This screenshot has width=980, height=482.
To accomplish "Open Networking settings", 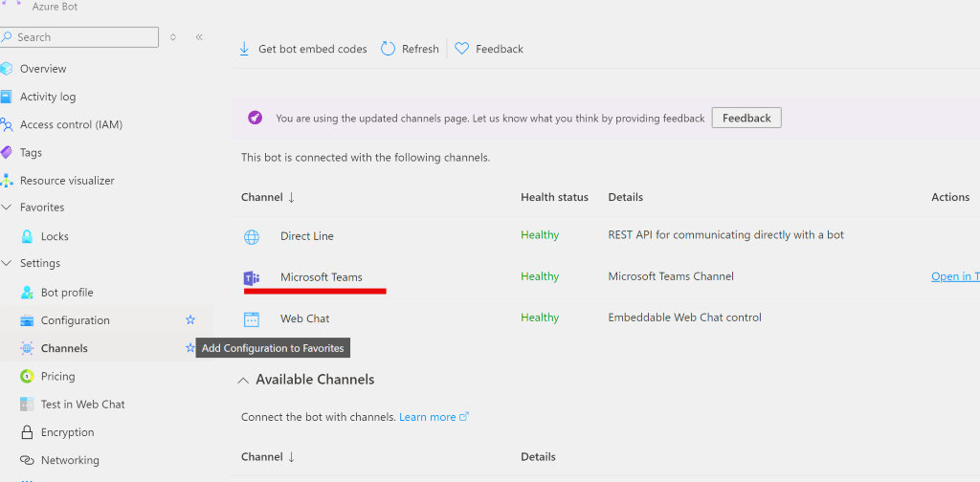I will (x=70, y=460).
